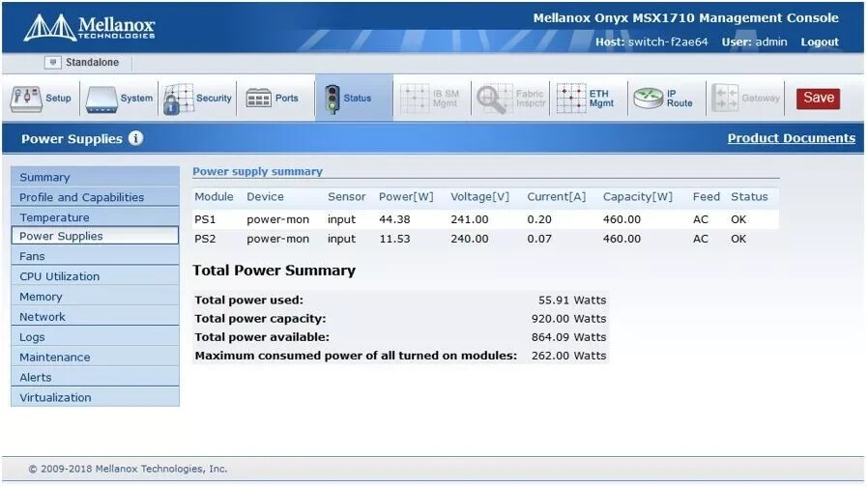
Task: Click the Gateway arrows icon
Action: coord(725,99)
